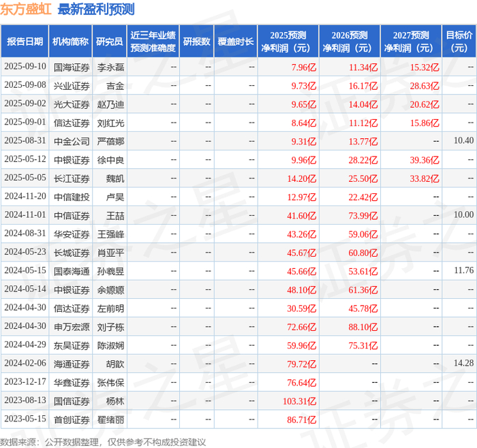Viewport: 477px width, 448px height.
Task: Click institution 国泰海通
Action: coord(72,271)
